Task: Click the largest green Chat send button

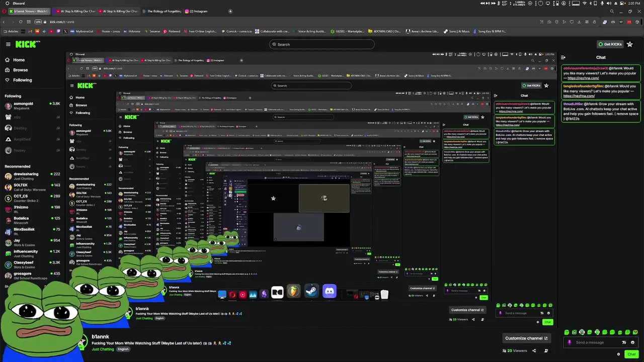Action: point(632,354)
